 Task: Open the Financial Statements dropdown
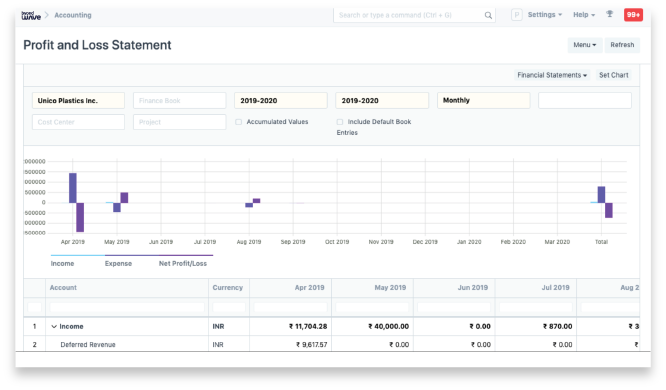click(552, 75)
